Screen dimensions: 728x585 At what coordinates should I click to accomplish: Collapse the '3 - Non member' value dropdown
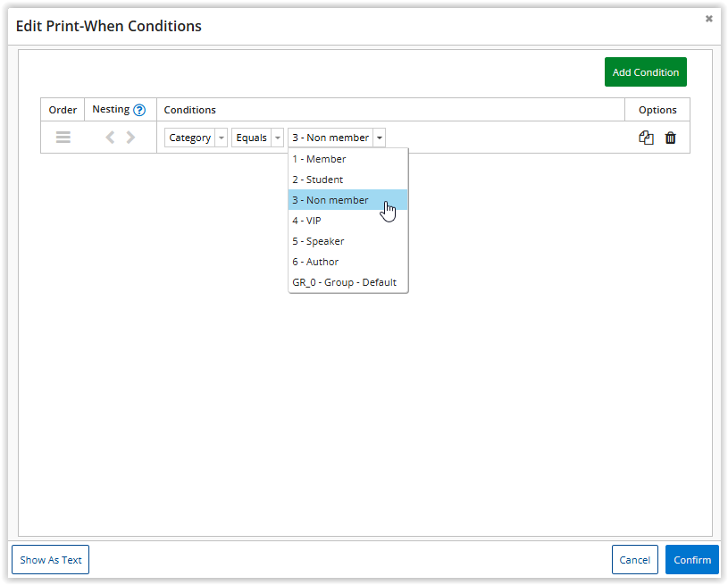[380, 138]
